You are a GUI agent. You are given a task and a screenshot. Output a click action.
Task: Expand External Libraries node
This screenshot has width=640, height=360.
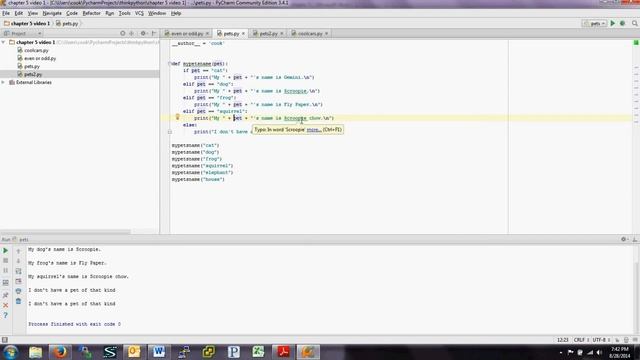[x=3, y=82]
